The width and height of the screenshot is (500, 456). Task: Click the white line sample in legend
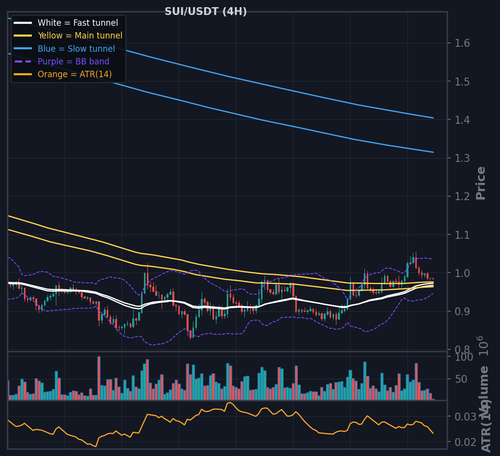(23, 23)
